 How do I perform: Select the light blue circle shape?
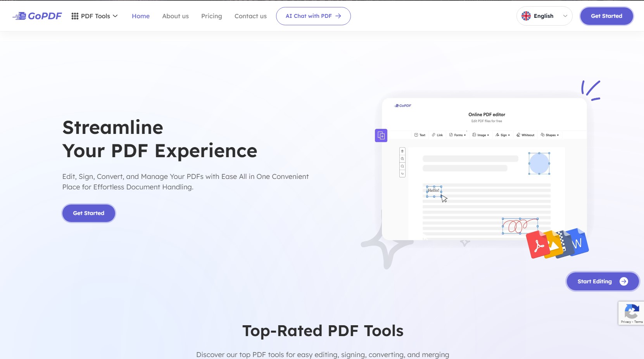coord(539,163)
